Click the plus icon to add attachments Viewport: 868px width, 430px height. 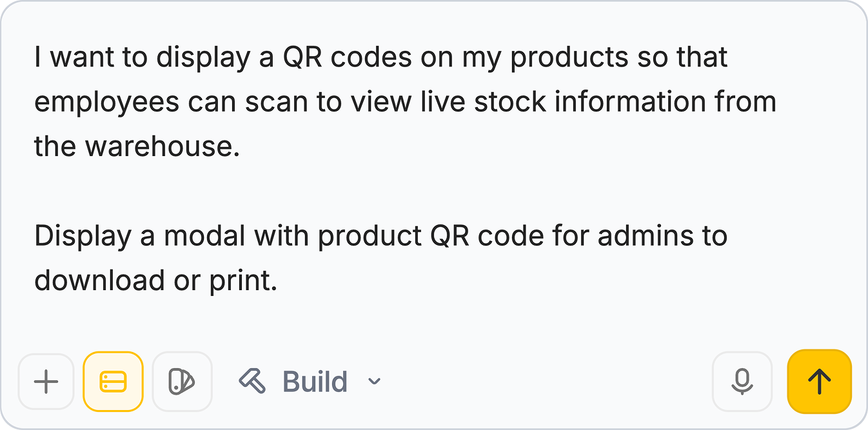click(x=46, y=381)
